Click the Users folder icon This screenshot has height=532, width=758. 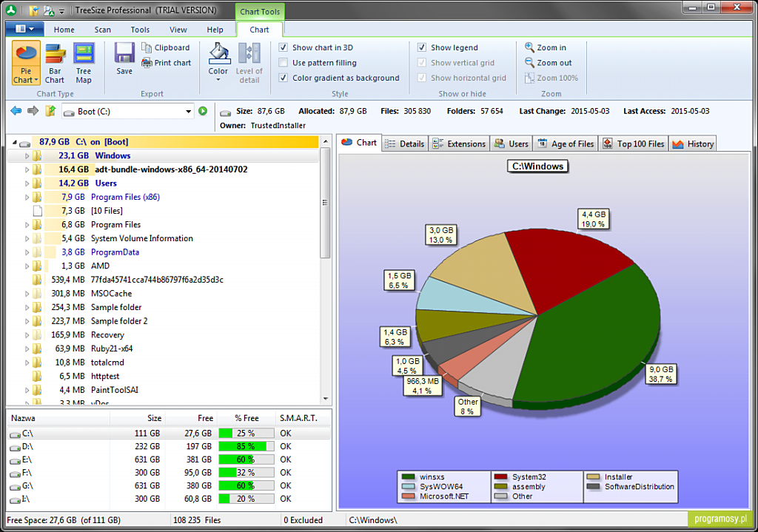point(37,183)
